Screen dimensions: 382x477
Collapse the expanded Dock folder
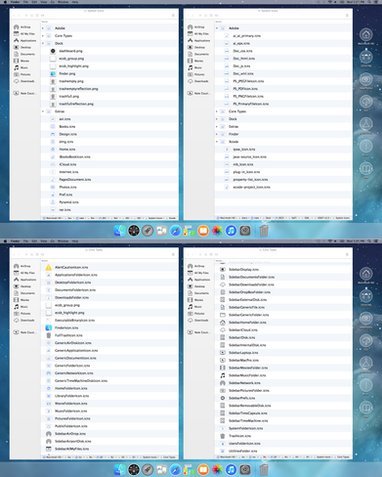43,43
